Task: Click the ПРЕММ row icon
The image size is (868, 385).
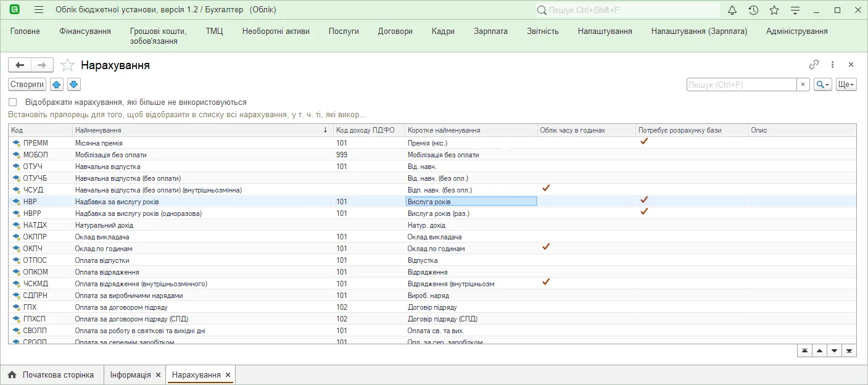Action: coord(16,143)
